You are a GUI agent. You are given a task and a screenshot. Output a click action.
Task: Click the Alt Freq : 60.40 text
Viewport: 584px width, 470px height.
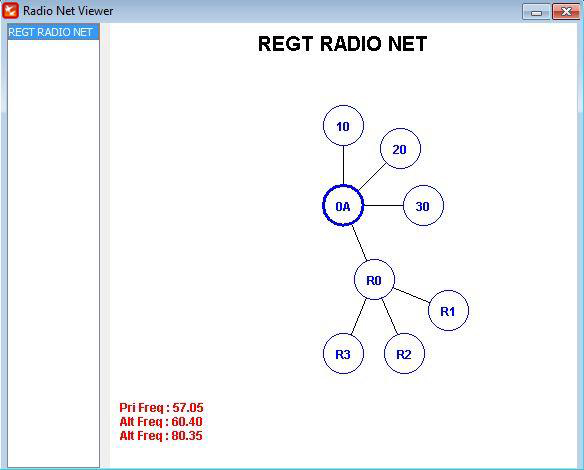coord(161,422)
